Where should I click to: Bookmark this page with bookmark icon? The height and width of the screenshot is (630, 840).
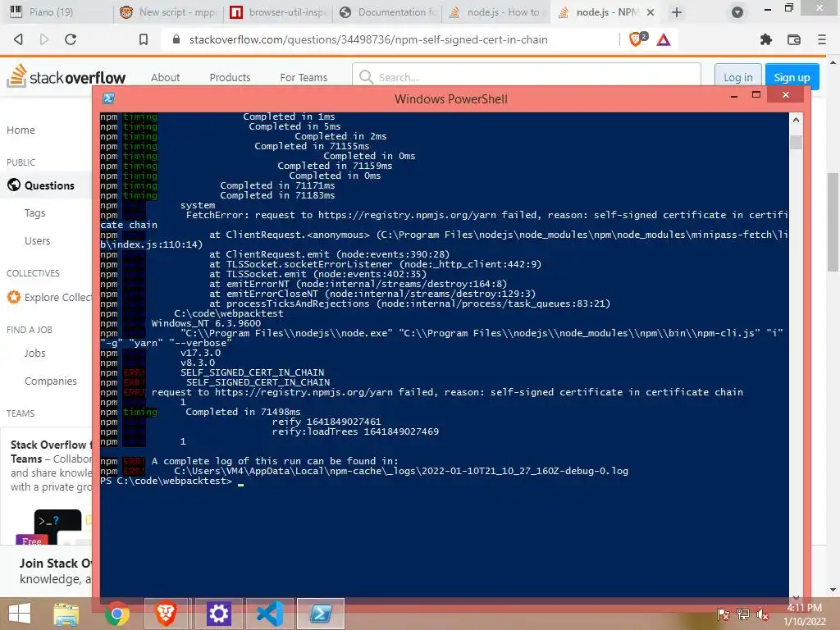click(143, 39)
